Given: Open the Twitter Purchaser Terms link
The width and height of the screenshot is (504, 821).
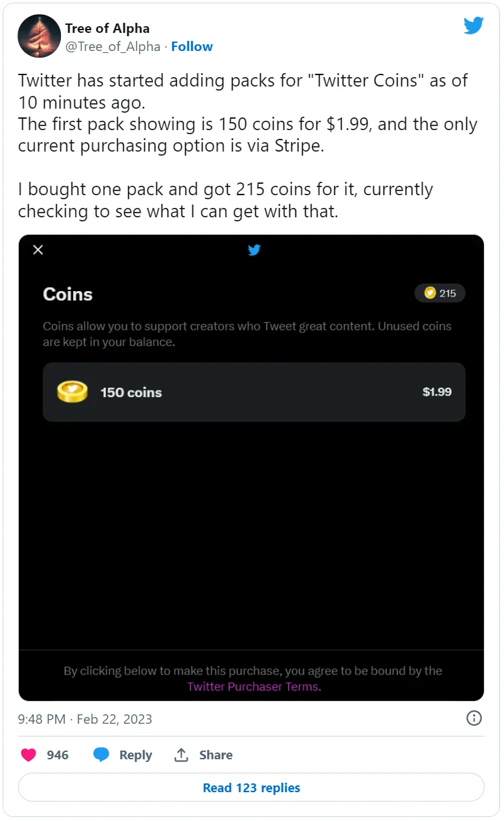Looking at the screenshot, I should pyautogui.click(x=253, y=686).
